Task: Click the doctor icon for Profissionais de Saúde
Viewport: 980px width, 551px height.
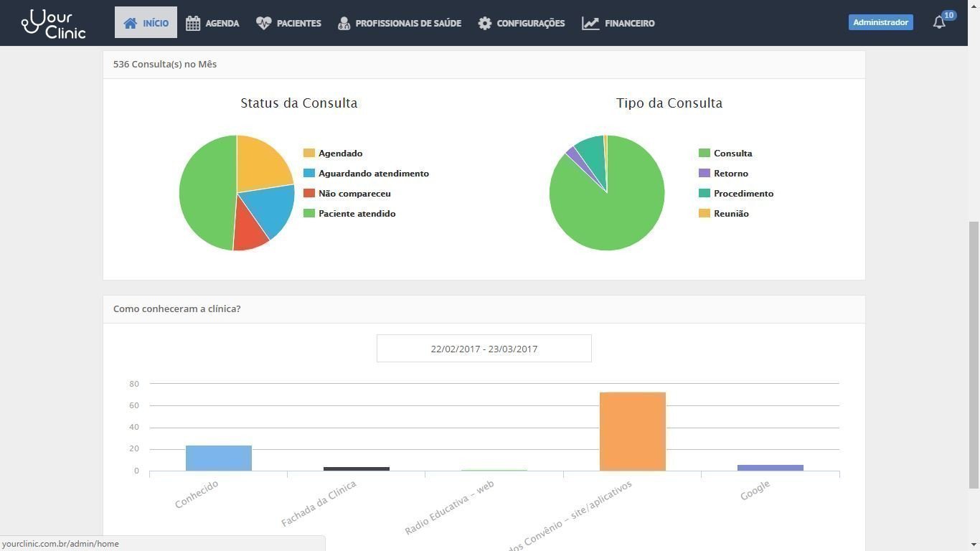Action: [344, 23]
